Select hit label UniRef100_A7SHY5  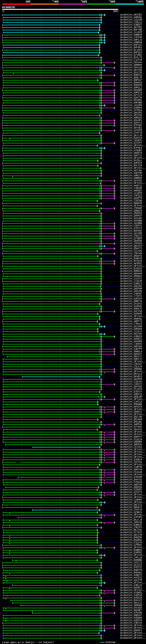[131, 130]
